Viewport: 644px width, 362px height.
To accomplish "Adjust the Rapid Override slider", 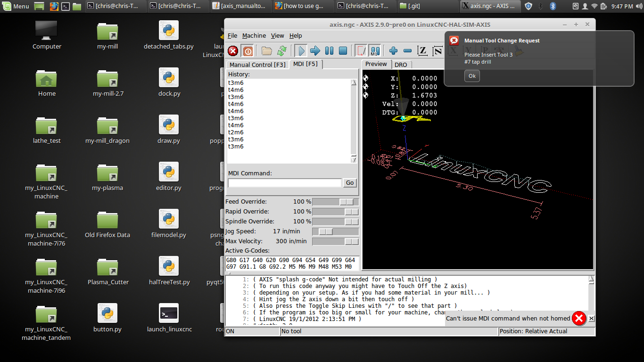I will coord(335,212).
